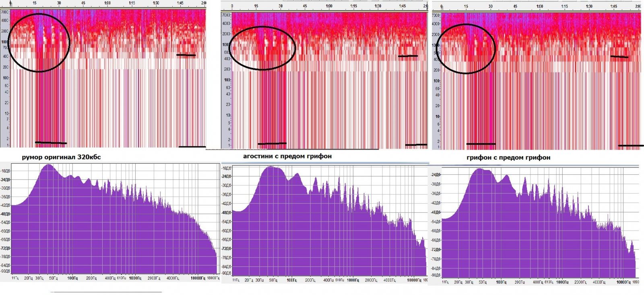Click the 2000 frequency label on the middle spectrogram
Image resolution: width=644 pixels, height=295 pixels.
(x=226, y=34)
